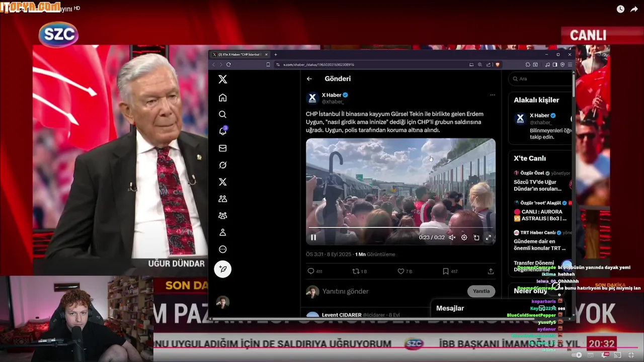Click browser back navigation arrow
This screenshot has height=362, width=644.
point(213,64)
